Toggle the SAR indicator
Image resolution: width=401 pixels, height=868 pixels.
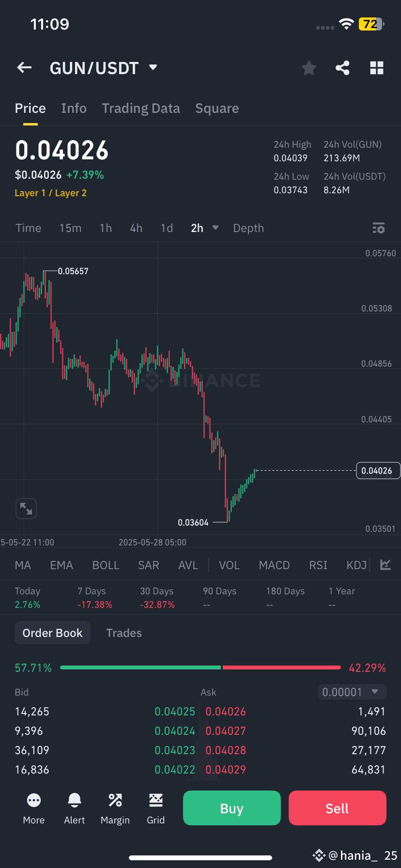click(148, 565)
